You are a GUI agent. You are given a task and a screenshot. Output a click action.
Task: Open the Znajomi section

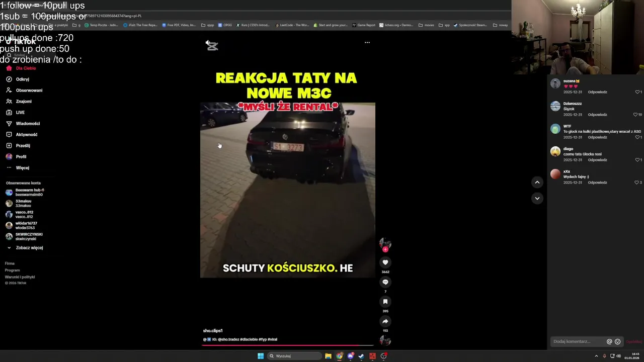(19, 102)
